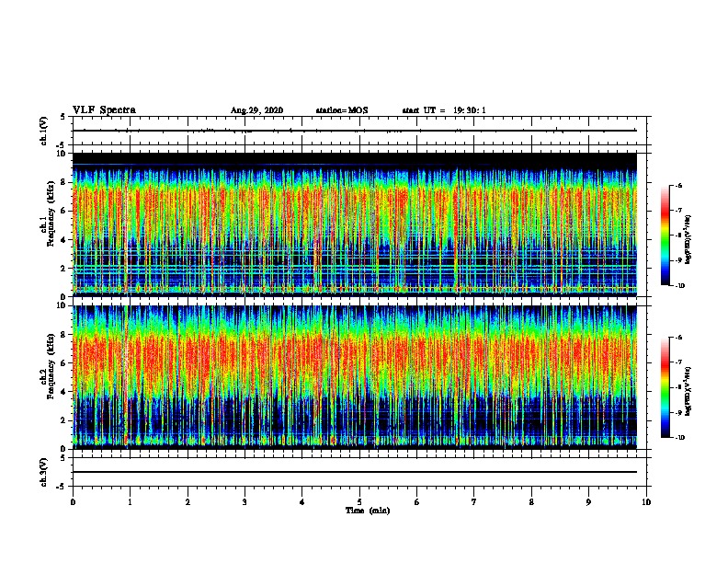Click the "6" kHz tick on ch.1 axis
Viewport: 728px width, 563px height.
coord(65,211)
